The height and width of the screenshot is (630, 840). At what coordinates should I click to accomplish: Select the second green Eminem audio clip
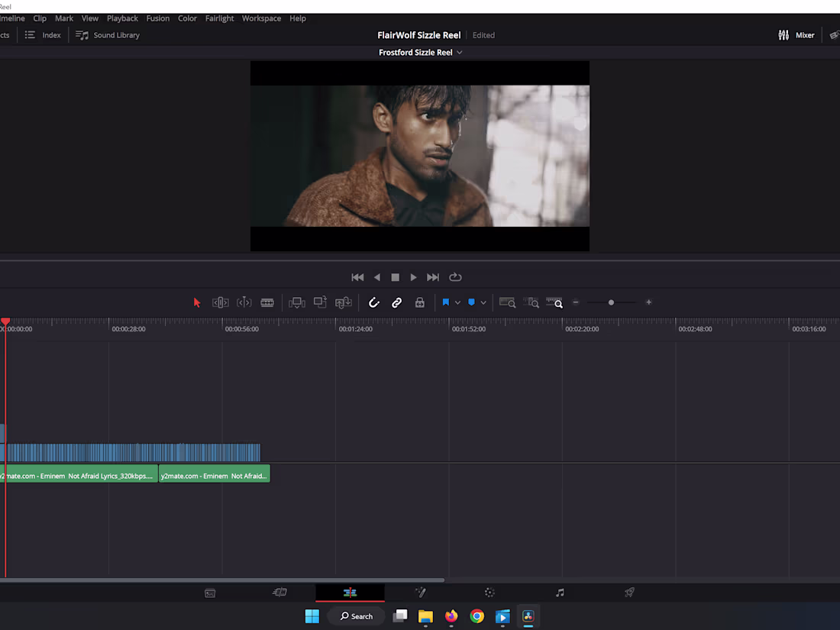point(214,476)
